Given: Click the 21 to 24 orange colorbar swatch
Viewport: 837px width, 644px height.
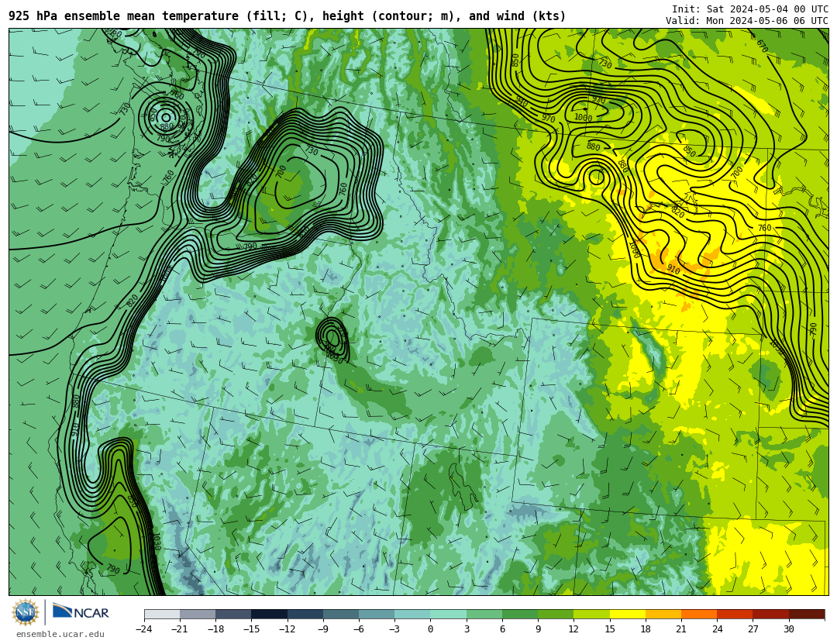Looking at the screenshot, I should click(699, 614).
